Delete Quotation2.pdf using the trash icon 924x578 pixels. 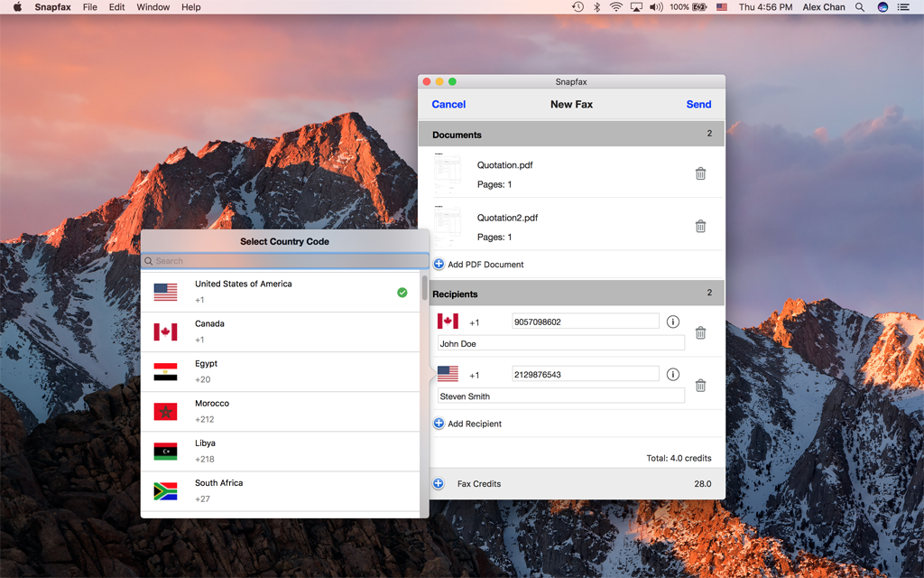click(x=700, y=226)
